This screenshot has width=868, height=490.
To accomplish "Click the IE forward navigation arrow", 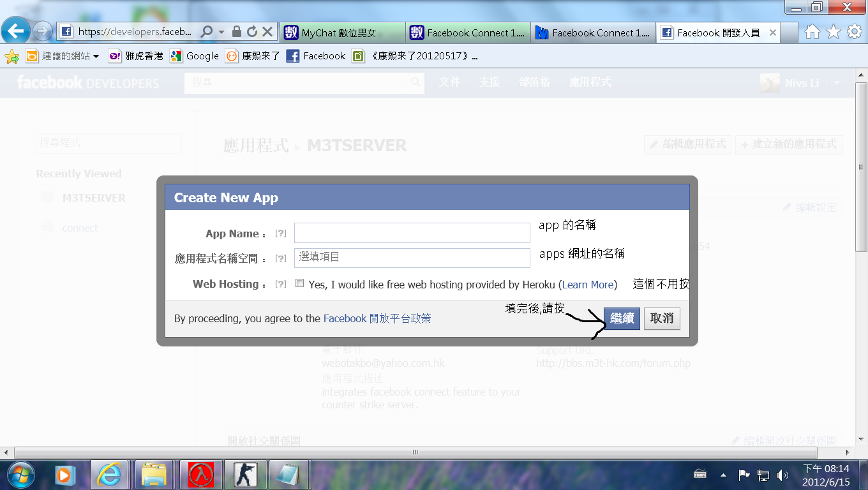I will [x=42, y=31].
